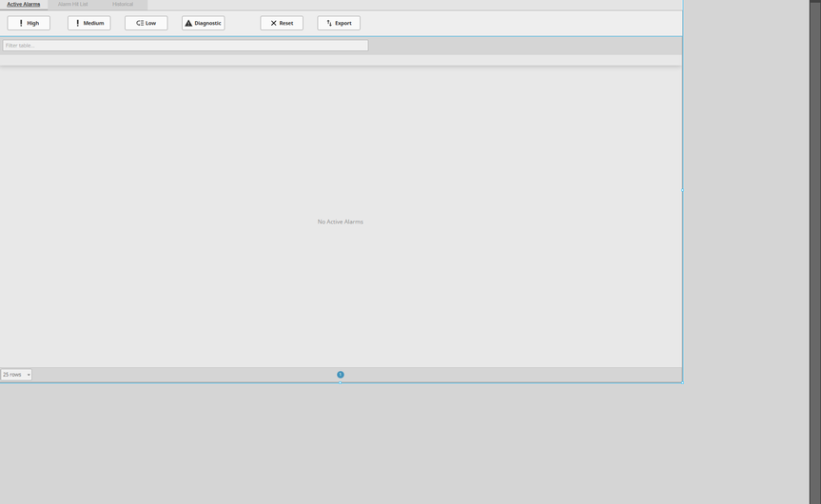This screenshot has height=504, width=821.
Task: Click the bottom-right corner resize handle
Action: tap(682, 382)
